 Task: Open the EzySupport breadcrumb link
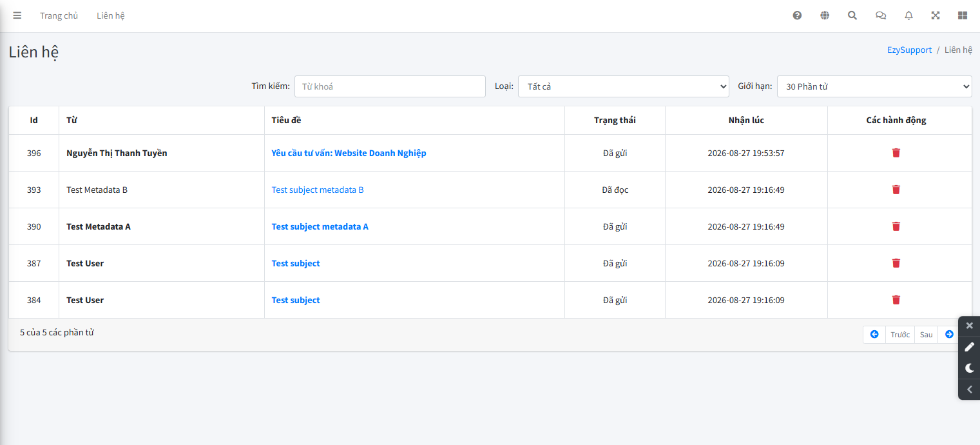click(x=909, y=50)
